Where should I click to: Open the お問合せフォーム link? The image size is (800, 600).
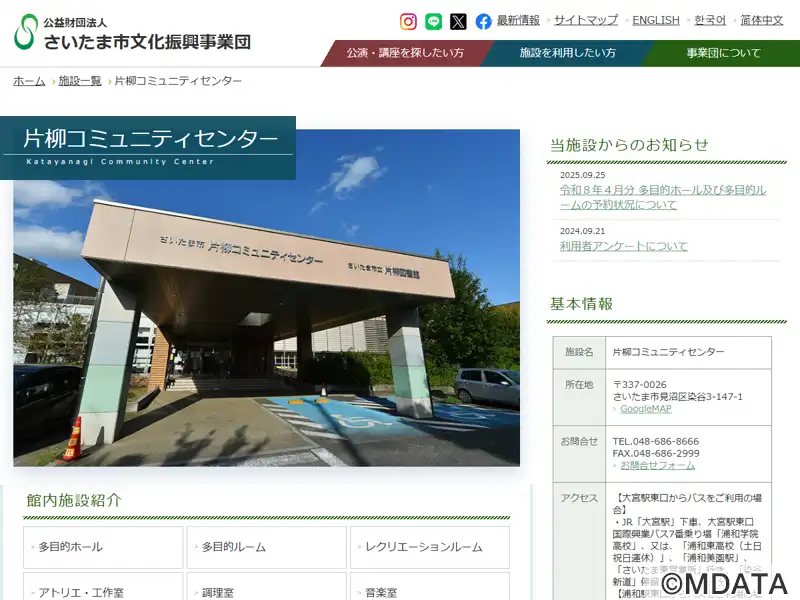(657, 466)
